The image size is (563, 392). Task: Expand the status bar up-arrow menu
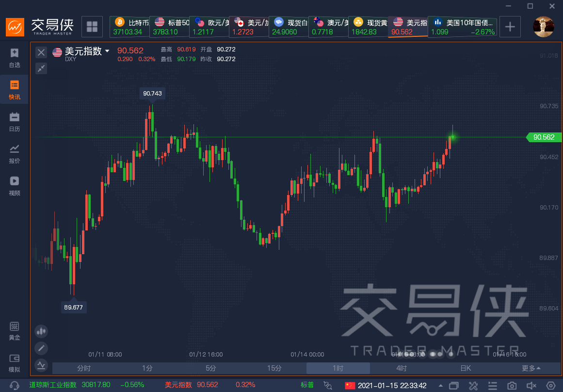click(441, 386)
